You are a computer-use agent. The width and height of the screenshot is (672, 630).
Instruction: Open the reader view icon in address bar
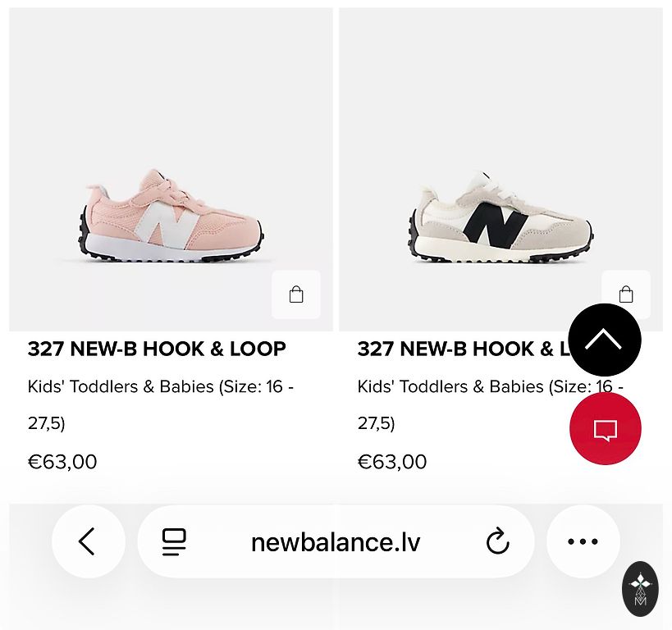pyautogui.click(x=174, y=541)
